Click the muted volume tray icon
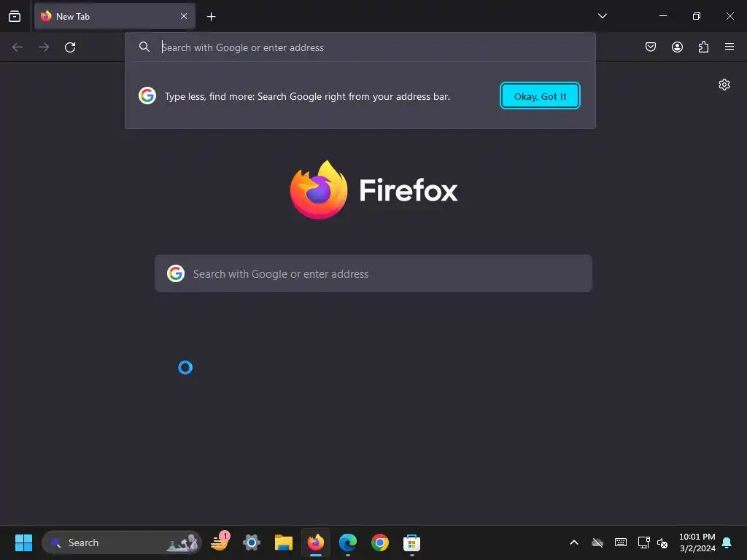Viewport: 747px width, 560px height. click(662, 542)
